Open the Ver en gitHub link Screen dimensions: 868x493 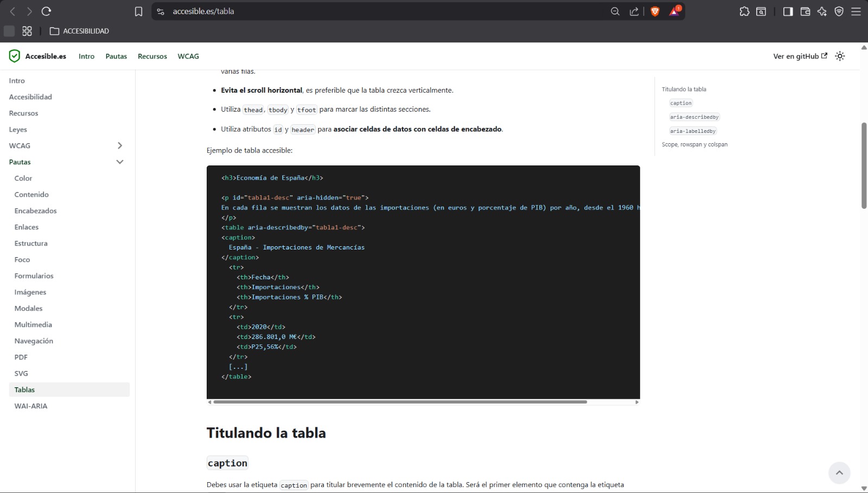800,56
